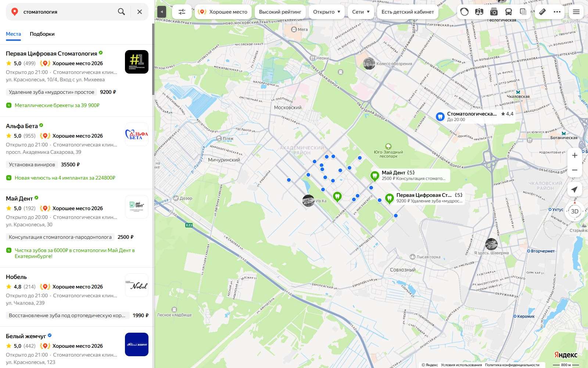The image size is (588, 368).
Task: Click the my location arrow icon
Action: click(x=574, y=190)
